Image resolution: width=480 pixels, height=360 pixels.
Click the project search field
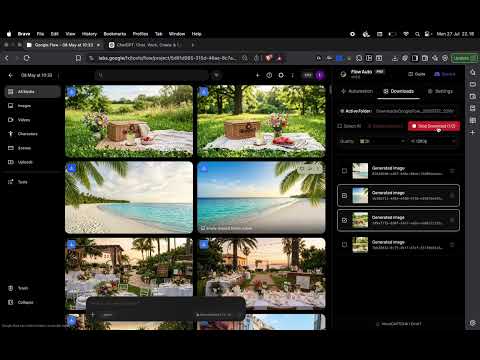coord(152,75)
